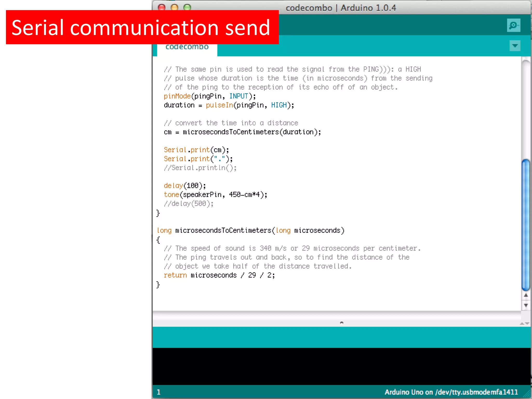
Task: Click the window resize grip corner
Action: (527, 394)
